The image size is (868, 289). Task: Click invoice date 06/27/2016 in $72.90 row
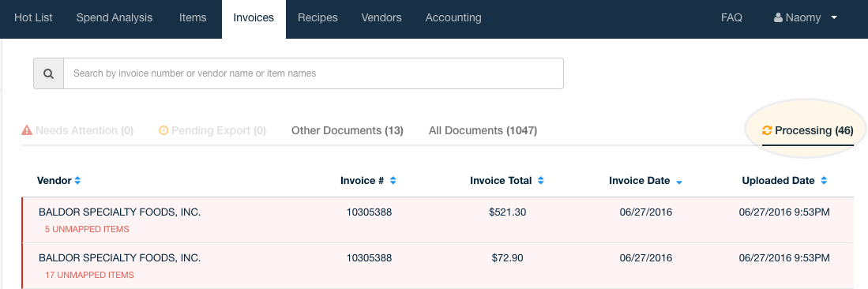[x=646, y=258]
